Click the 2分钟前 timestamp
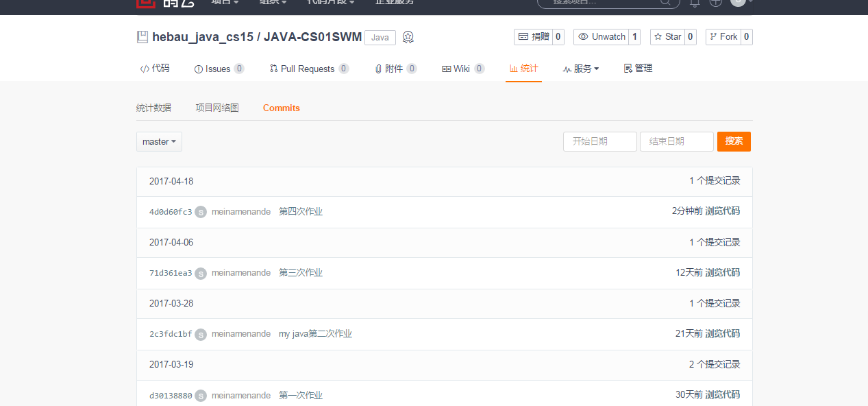 coord(687,211)
